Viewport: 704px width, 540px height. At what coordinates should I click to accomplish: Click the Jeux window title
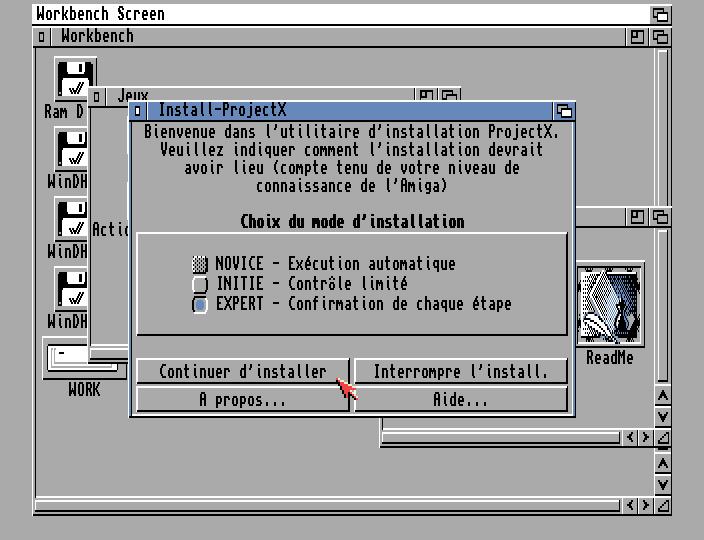pyautogui.click(x=133, y=96)
